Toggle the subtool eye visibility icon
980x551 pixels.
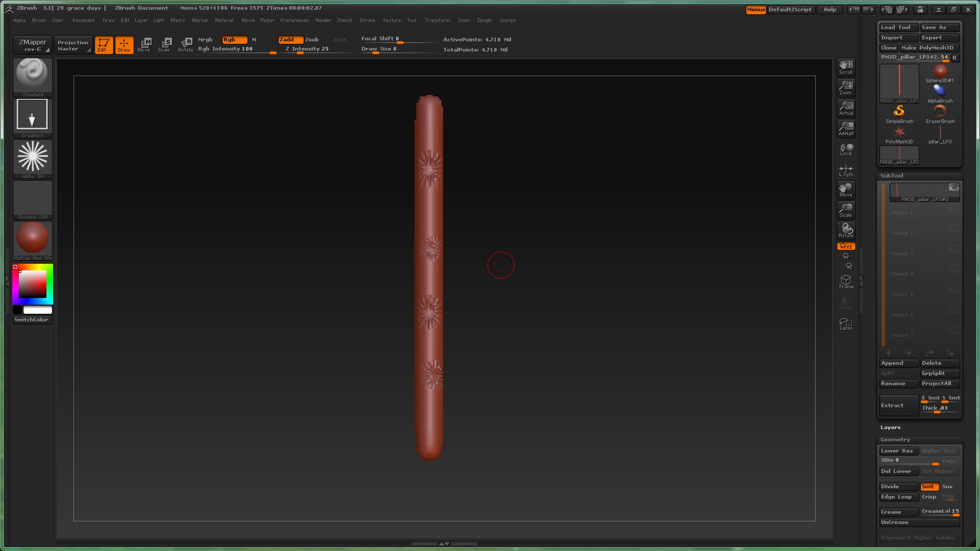(953, 187)
